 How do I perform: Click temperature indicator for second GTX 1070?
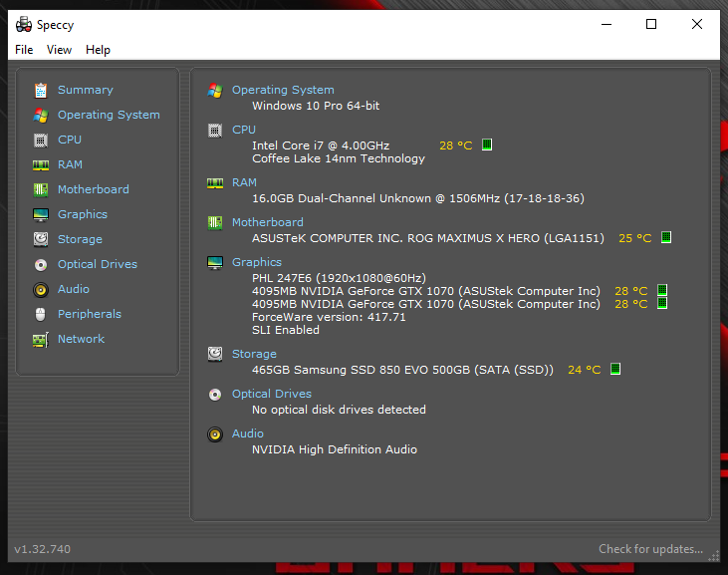[662, 303]
